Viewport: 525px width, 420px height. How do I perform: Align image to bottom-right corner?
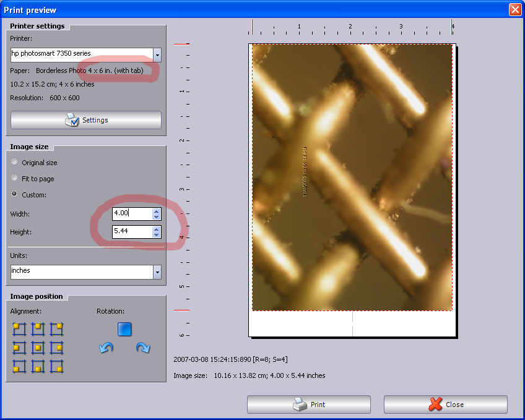click(x=56, y=366)
